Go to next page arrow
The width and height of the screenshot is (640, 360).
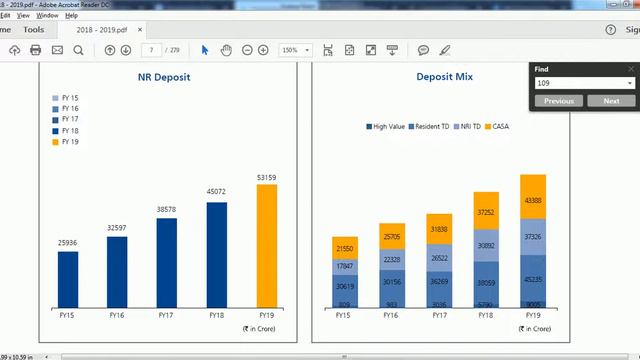(x=126, y=50)
